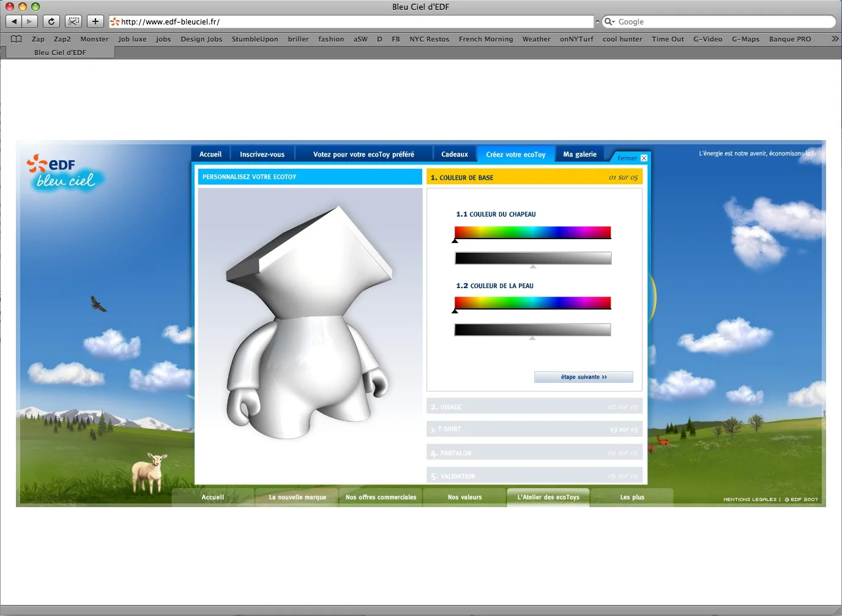The width and height of the screenshot is (842, 616).
Task: Expand the 1. Couleur de base header
Action: [534, 177]
